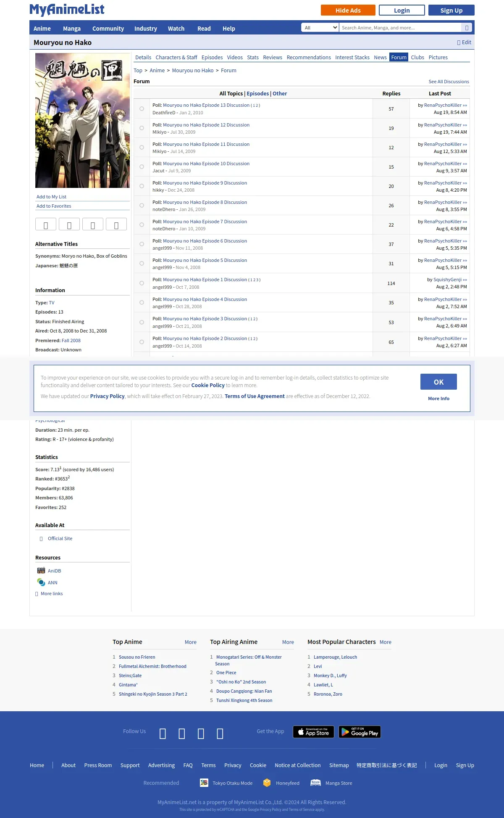
Task: Click the Edit pencil icon link
Action: [x=464, y=42]
